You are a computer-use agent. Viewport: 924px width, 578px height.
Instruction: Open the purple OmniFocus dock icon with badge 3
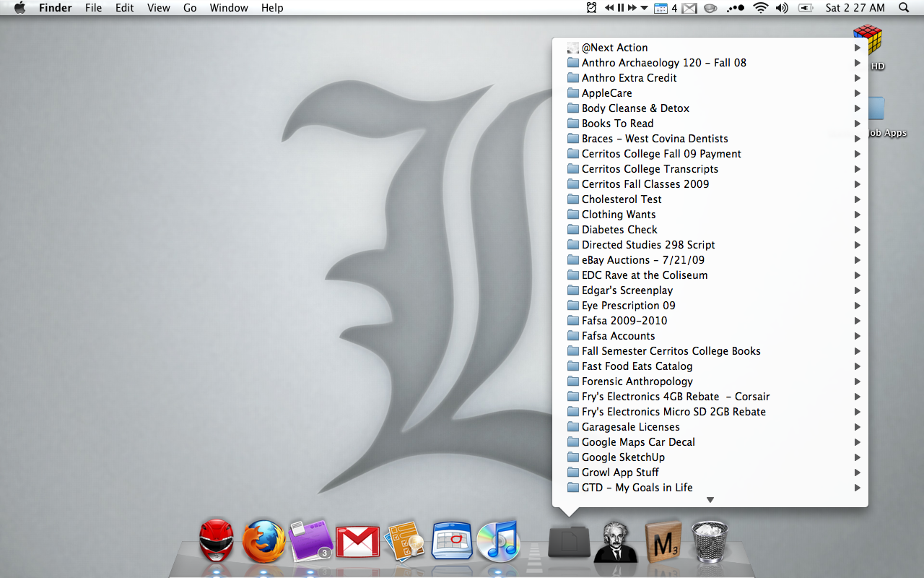point(310,540)
